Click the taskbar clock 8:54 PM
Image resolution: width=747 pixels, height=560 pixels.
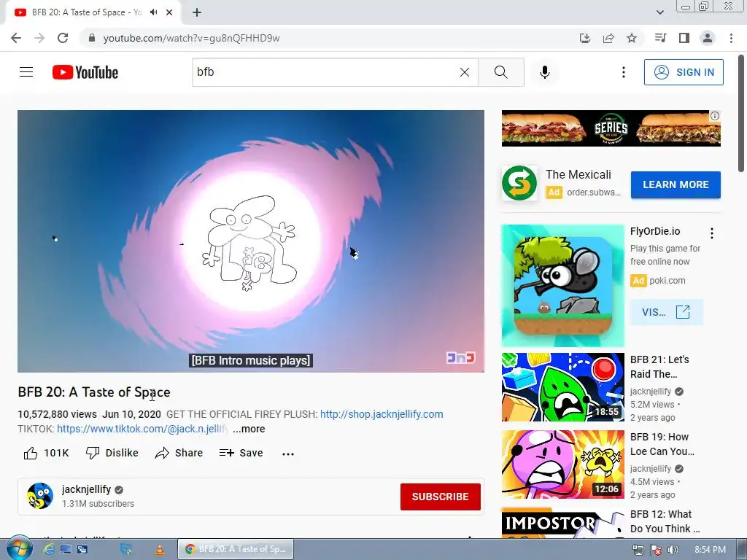(x=710, y=550)
